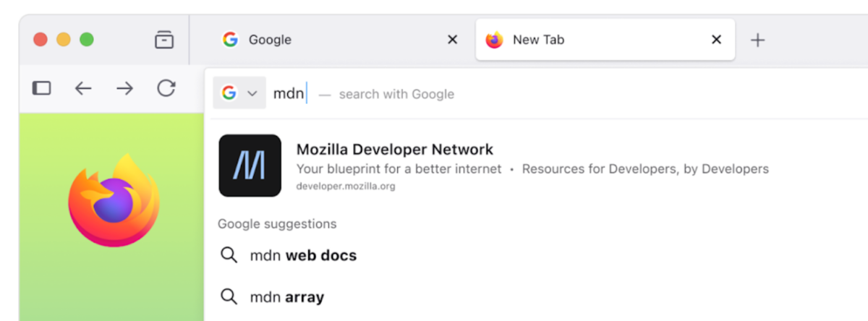The image size is (868, 321).
Task: Reload the current page
Action: [x=166, y=88]
